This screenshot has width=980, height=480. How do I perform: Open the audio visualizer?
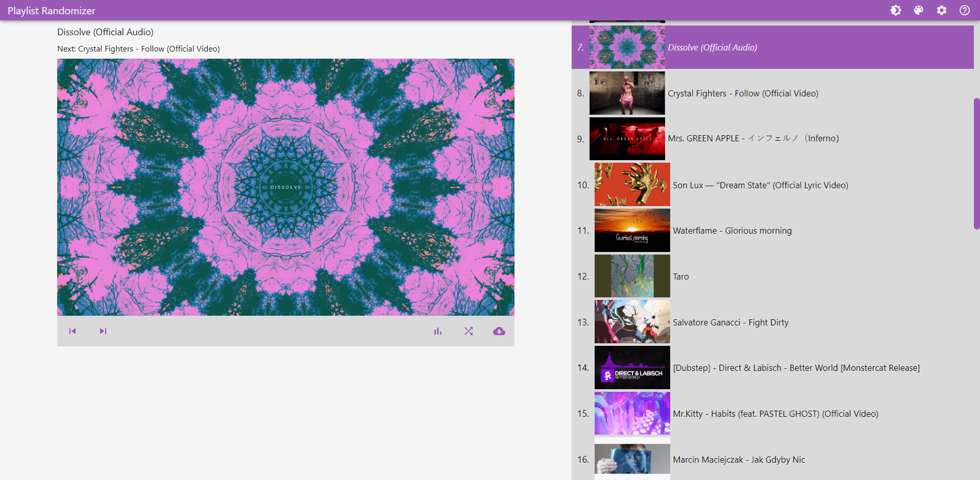438,331
